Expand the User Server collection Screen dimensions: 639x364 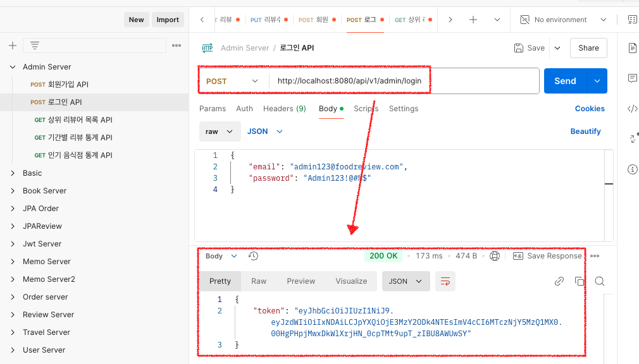point(13,350)
